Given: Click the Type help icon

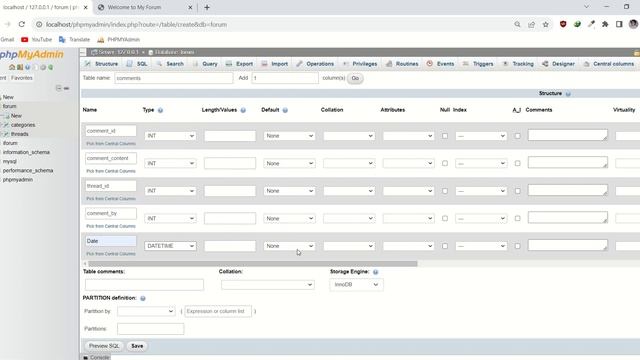Looking at the screenshot, I should pos(160,110).
